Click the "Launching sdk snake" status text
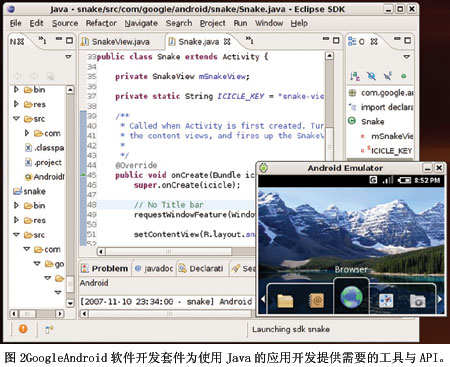The width and height of the screenshot is (450, 367). click(291, 329)
